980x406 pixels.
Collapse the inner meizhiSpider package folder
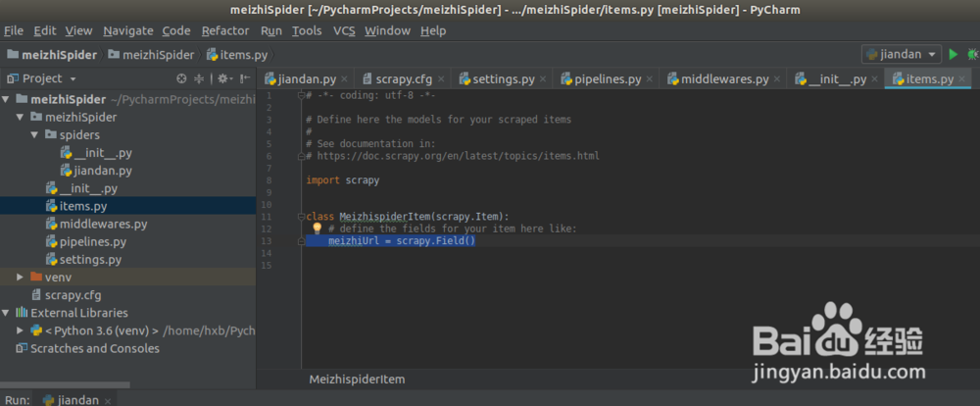(20, 117)
